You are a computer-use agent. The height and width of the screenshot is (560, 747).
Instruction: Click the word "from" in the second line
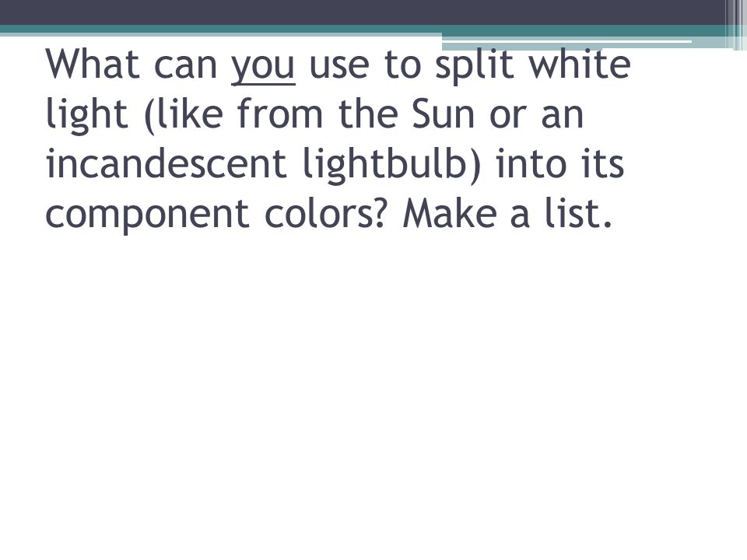279,114
